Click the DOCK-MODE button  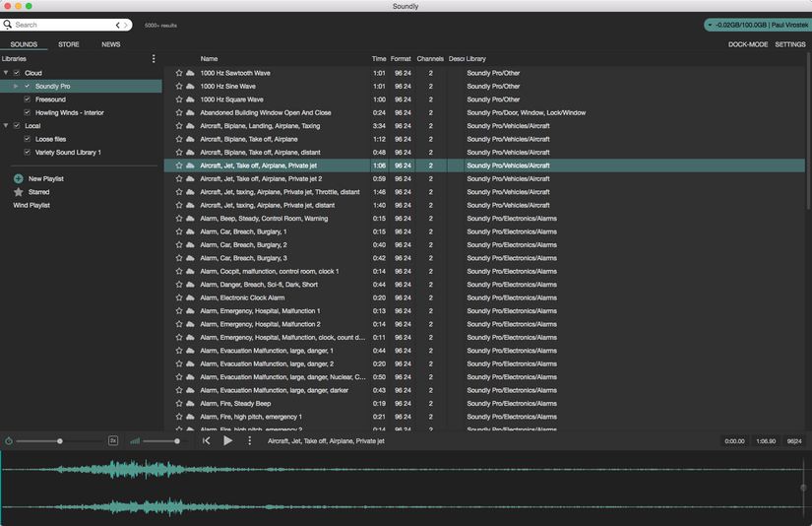point(748,44)
